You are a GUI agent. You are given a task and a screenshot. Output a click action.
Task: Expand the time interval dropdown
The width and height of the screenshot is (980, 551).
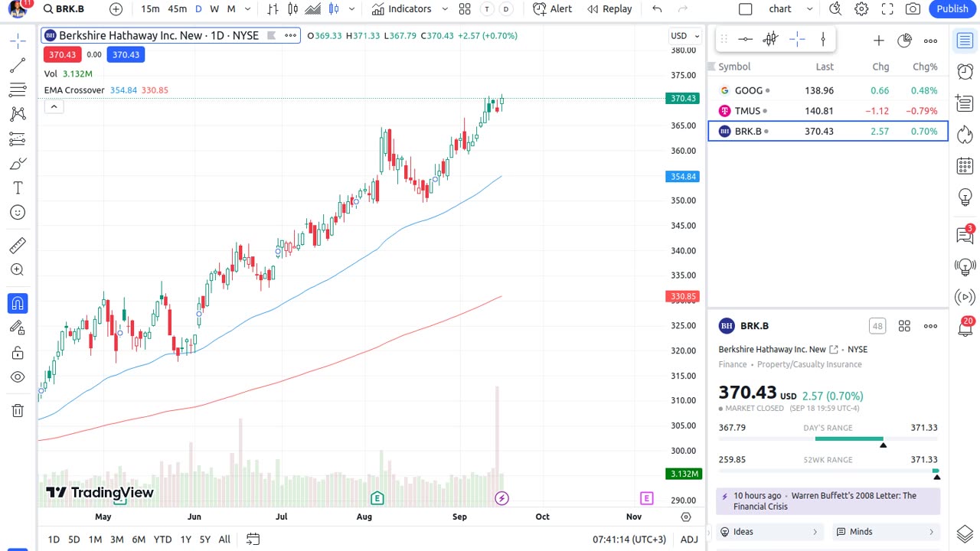(x=248, y=9)
